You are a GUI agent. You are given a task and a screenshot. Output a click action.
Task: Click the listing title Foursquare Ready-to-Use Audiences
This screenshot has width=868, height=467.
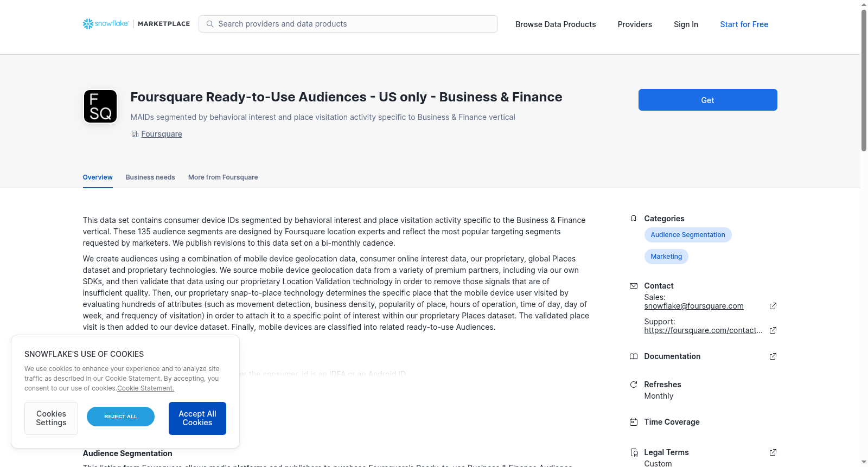(346, 97)
